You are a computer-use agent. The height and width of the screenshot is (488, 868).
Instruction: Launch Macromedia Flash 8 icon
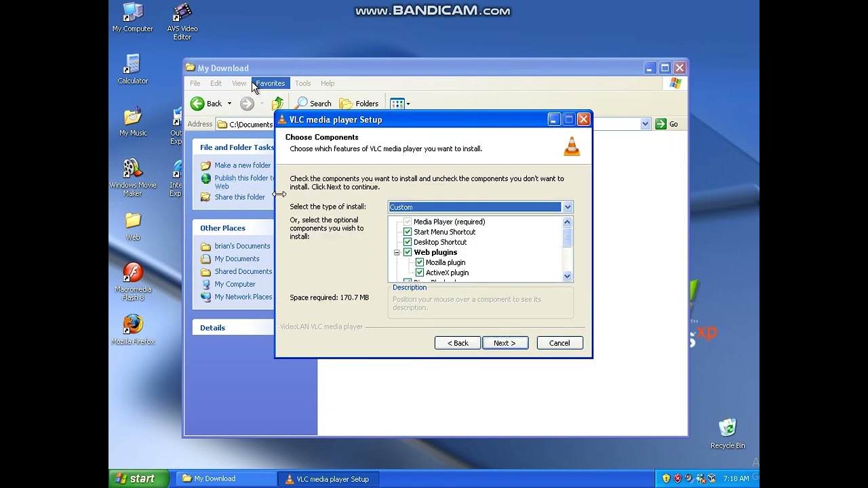pyautogui.click(x=133, y=282)
